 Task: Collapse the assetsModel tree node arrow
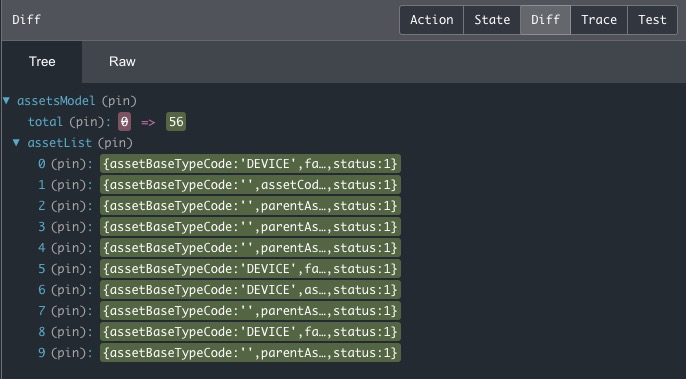[6, 101]
